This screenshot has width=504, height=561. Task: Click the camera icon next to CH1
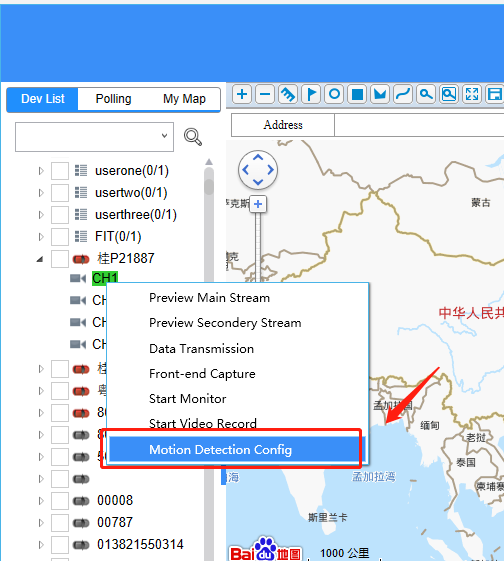[x=78, y=278]
